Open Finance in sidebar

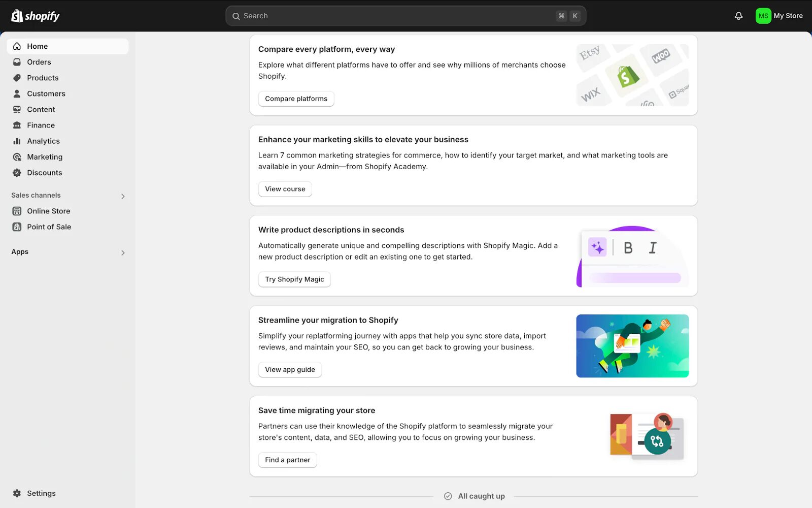tap(67, 125)
